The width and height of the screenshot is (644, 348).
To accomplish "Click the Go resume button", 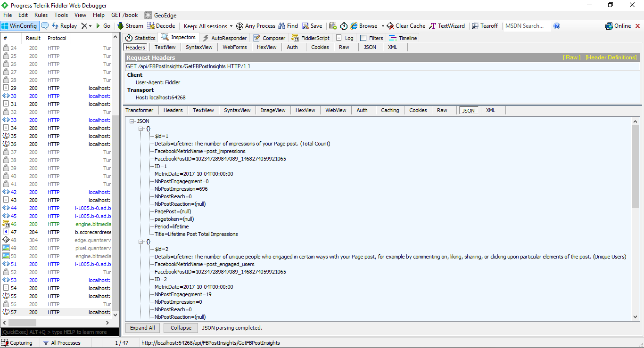I will click(x=103, y=26).
